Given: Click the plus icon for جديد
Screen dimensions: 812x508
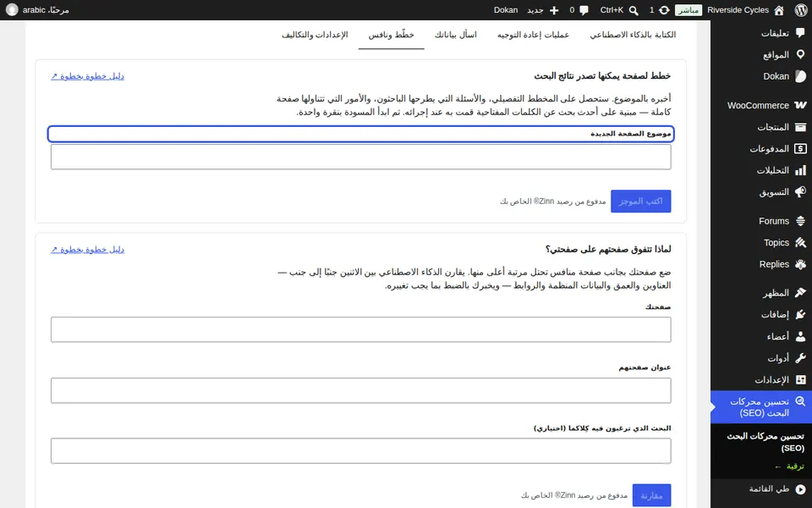Looking at the screenshot, I should click(553, 10).
